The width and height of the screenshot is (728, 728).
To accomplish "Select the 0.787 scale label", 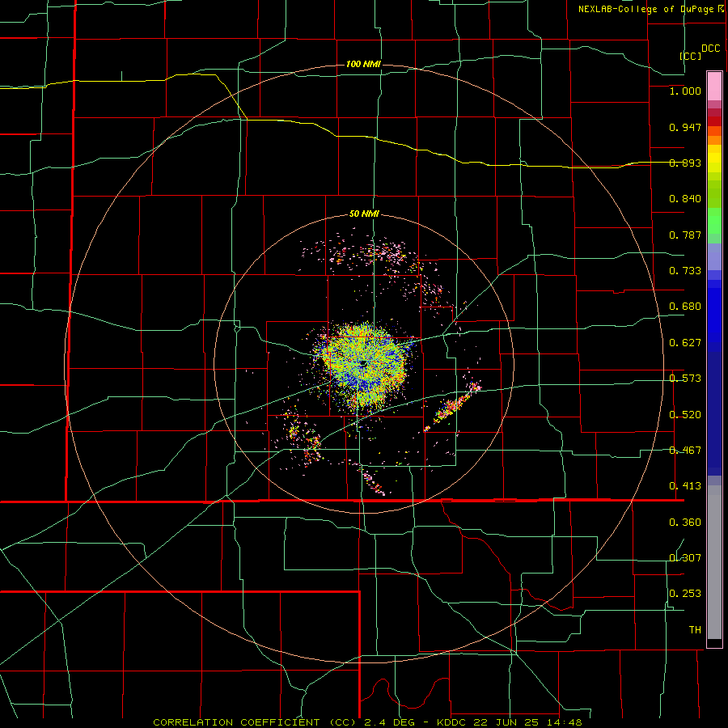I will 685,235.
